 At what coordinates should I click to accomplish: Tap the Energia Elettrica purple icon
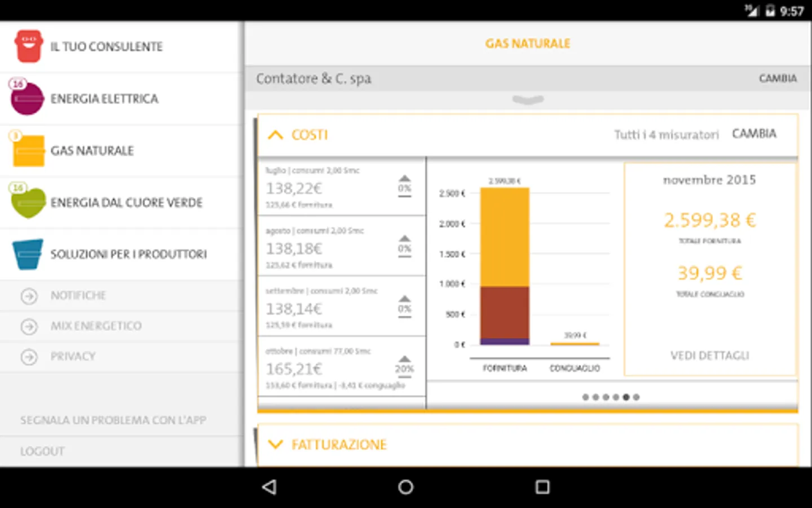pos(27,98)
